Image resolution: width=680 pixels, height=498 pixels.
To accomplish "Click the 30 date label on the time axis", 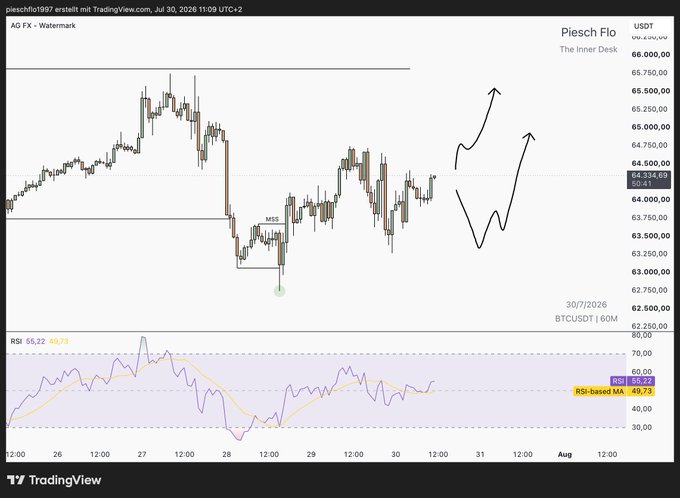I will pyautogui.click(x=396, y=454).
